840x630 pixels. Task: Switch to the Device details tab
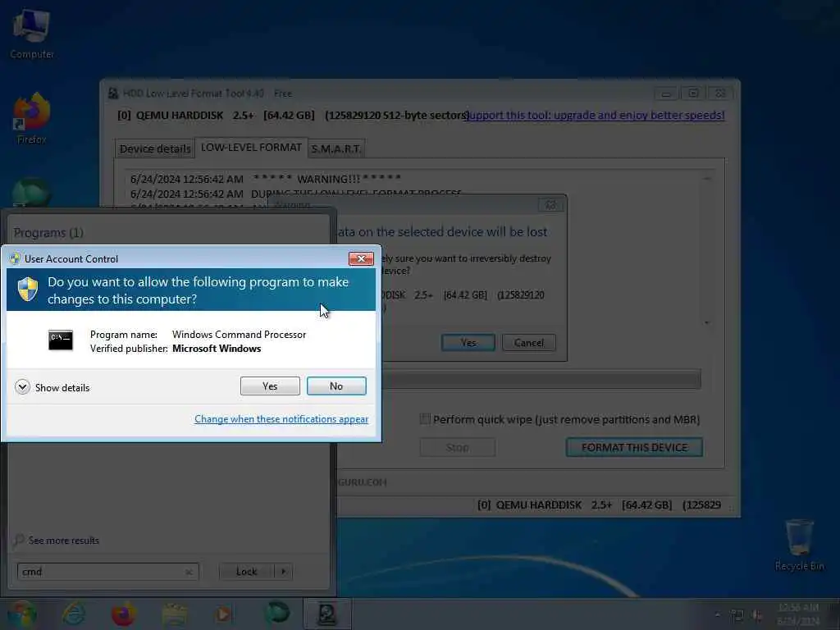point(155,148)
